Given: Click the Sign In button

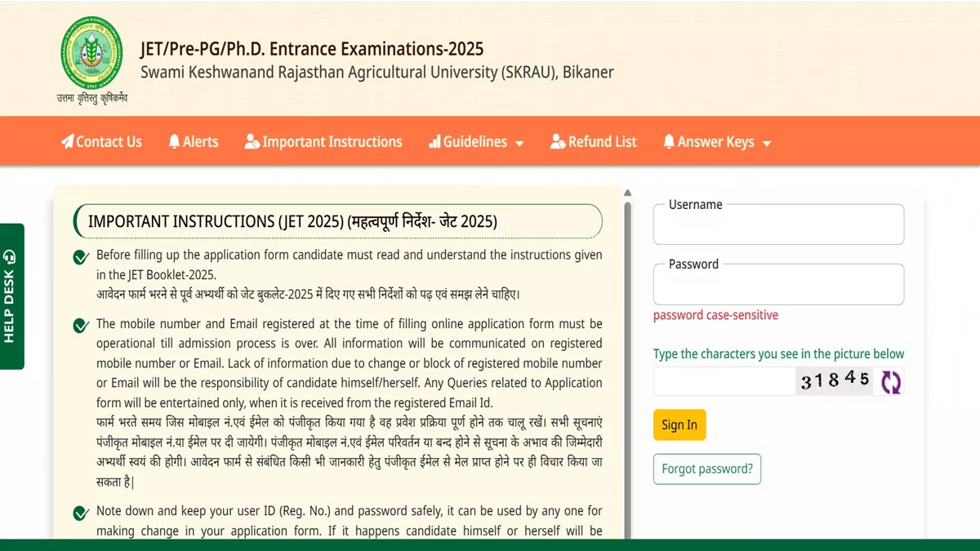Looking at the screenshot, I should (679, 425).
